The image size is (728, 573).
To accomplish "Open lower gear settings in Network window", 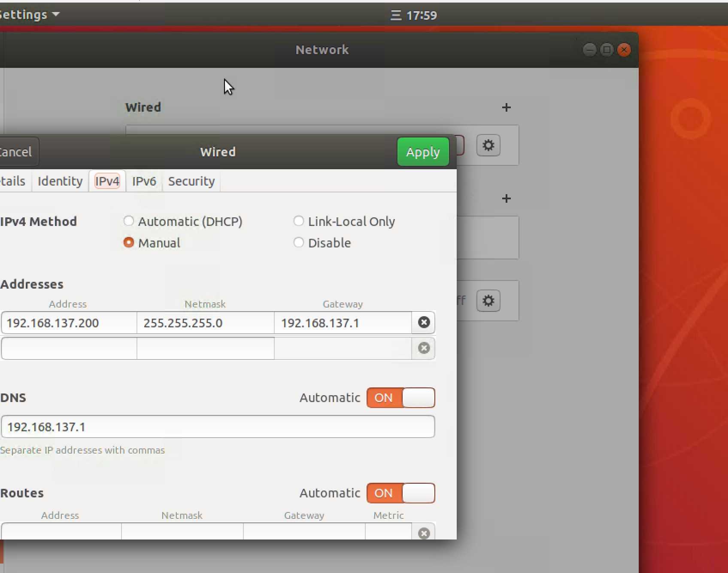I will 488,301.
